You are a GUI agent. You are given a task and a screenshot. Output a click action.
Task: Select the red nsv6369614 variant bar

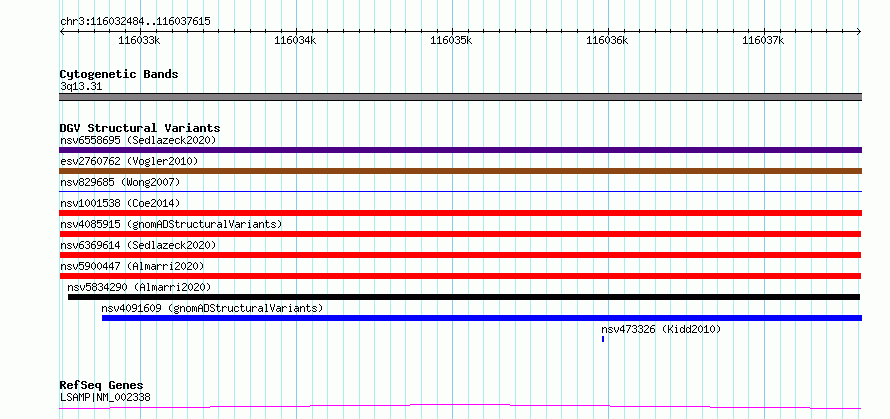[460, 255]
